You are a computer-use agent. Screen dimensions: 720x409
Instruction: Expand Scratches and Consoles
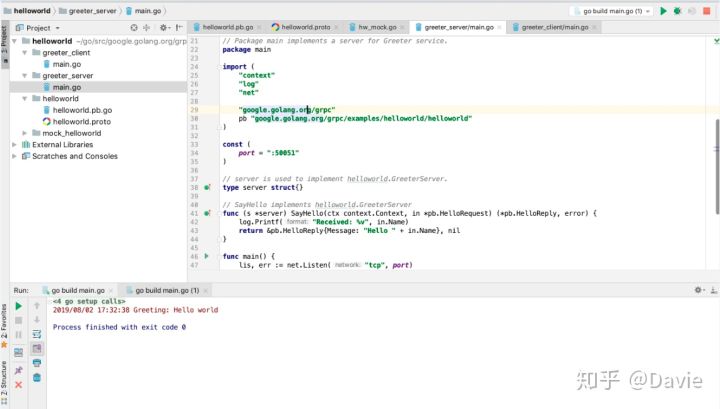click(x=15, y=156)
